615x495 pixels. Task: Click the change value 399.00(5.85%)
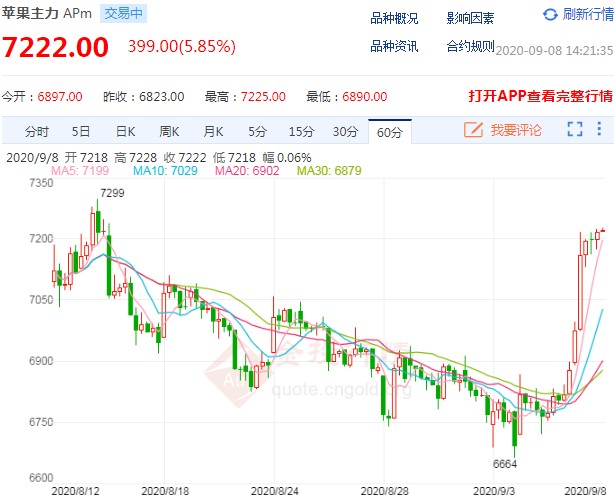pos(182,46)
